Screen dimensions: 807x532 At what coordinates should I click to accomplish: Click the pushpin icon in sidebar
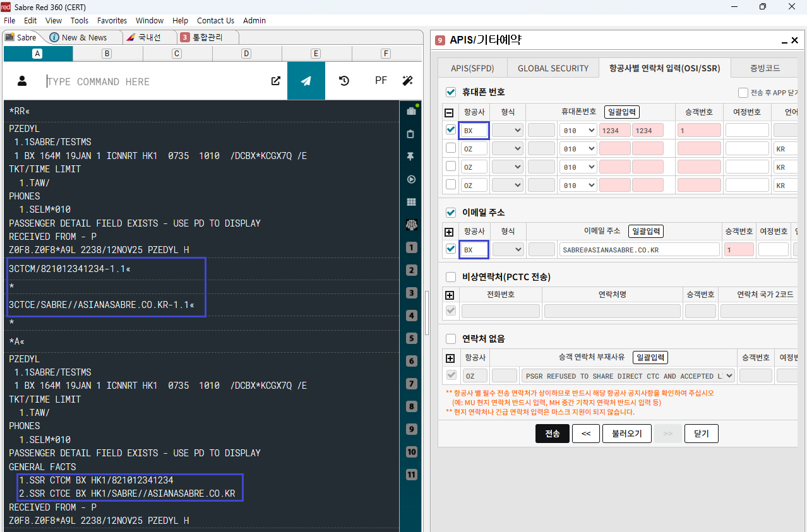[x=411, y=157]
